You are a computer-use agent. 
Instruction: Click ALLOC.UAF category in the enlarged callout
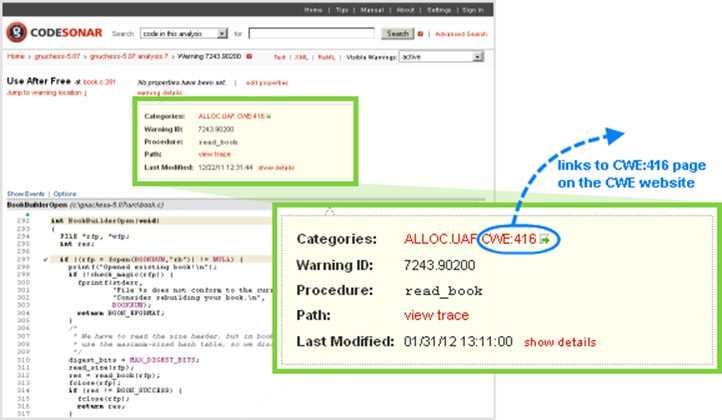440,239
